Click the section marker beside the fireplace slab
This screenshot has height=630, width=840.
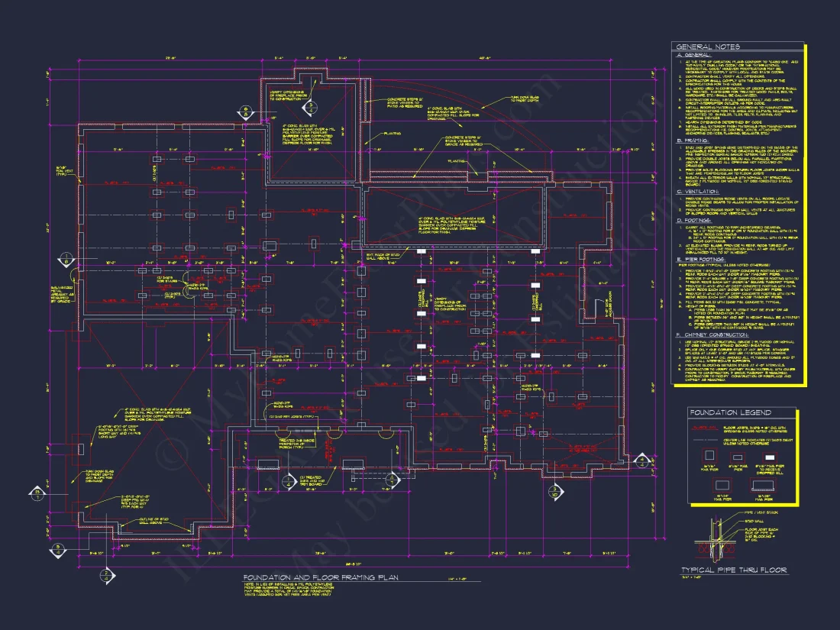click(246, 111)
